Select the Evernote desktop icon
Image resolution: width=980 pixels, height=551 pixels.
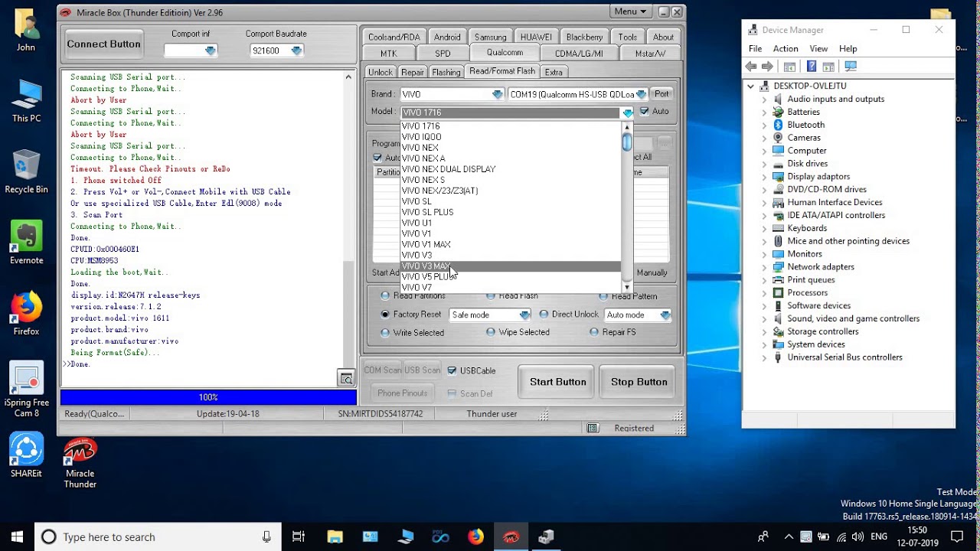26,243
